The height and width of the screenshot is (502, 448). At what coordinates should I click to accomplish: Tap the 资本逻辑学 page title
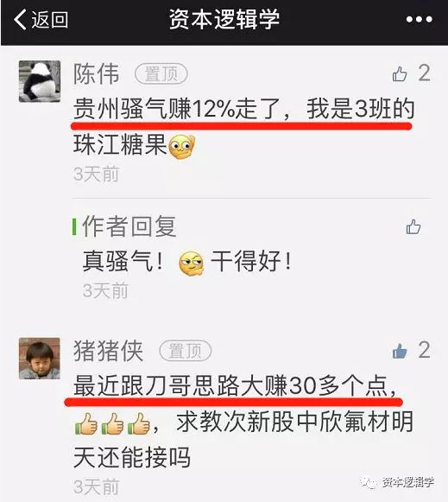pyautogui.click(x=224, y=19)
